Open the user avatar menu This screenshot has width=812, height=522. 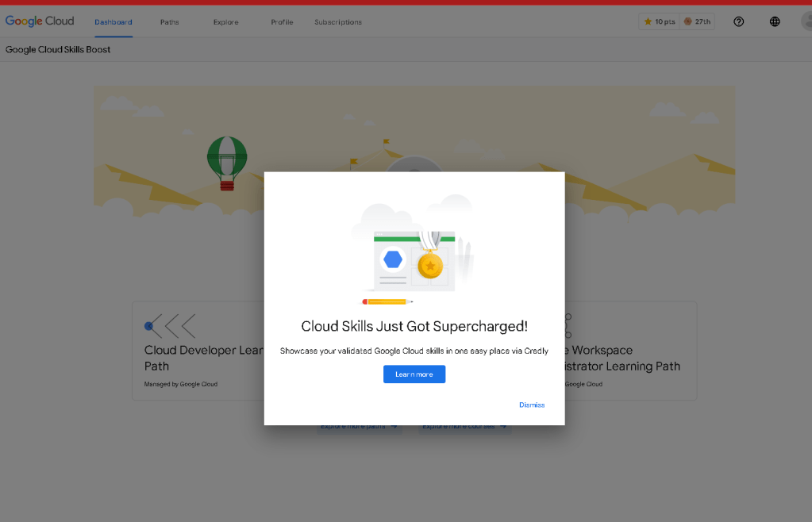806,21
